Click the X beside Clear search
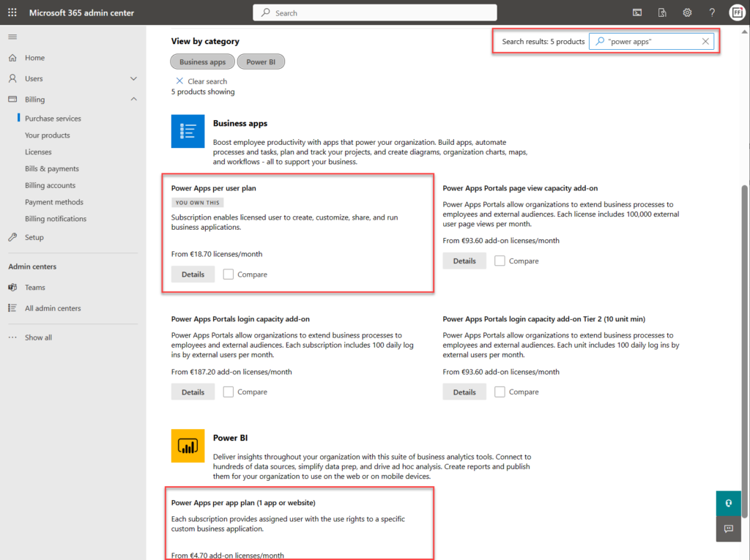This screenshot has width=750, height=560. tap(179, 81)
